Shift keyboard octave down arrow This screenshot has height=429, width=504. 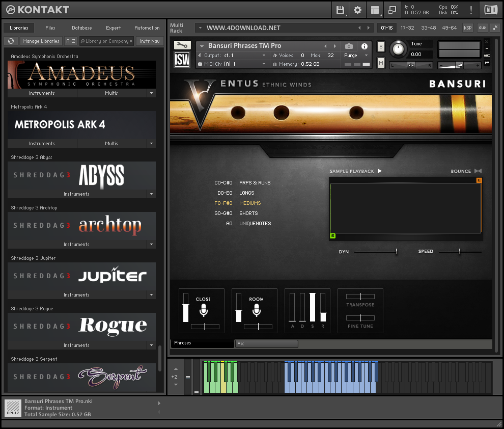(176, 385)
